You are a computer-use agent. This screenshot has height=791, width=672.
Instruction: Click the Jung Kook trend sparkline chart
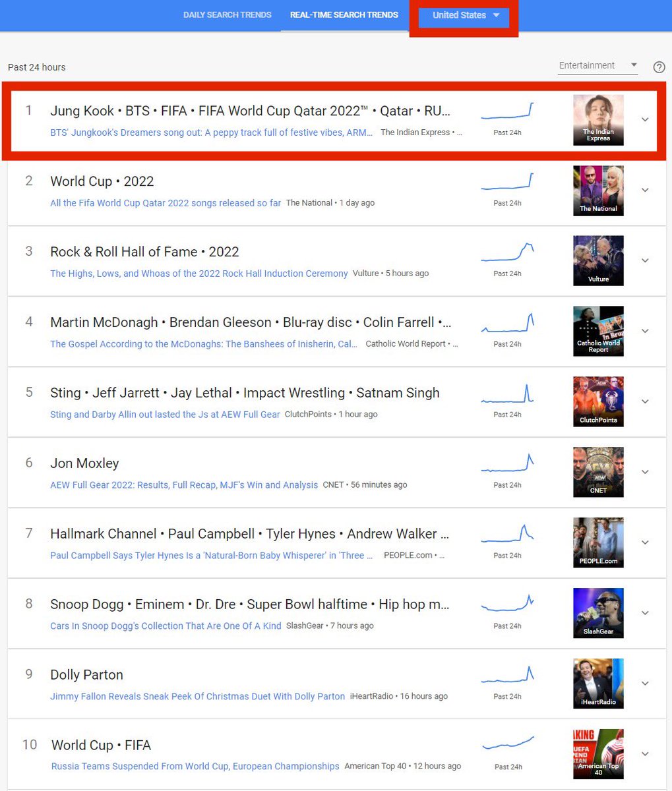(x=507, y=111)
